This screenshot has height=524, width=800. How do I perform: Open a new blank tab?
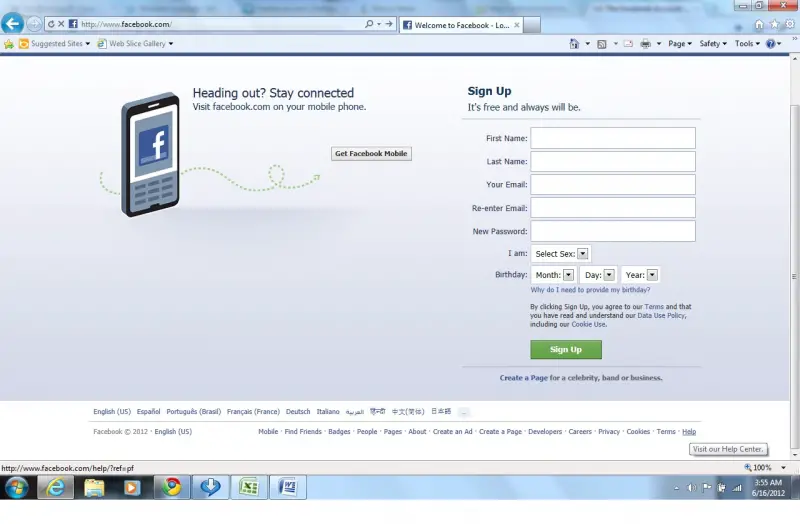tap(532, 25)
